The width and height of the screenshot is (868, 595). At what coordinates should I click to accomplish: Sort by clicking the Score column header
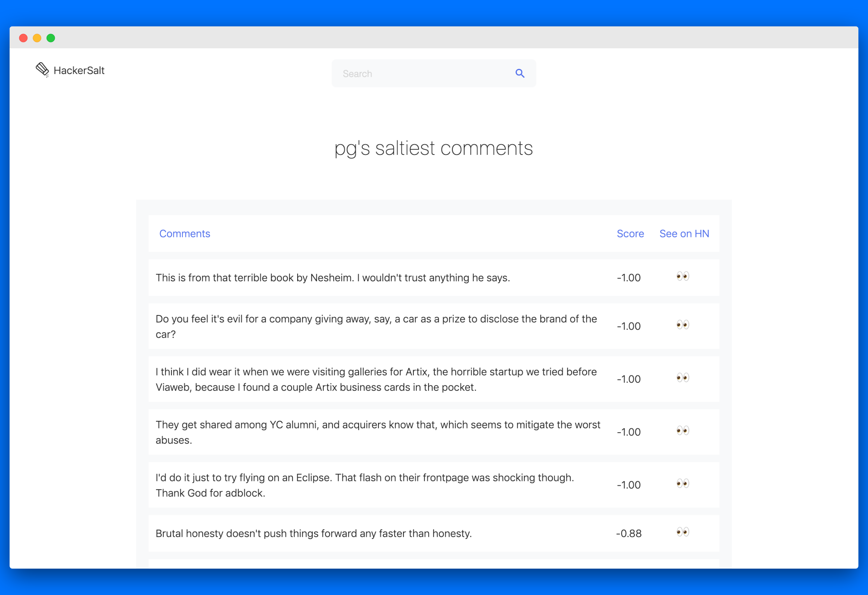(x=630, y=234)
